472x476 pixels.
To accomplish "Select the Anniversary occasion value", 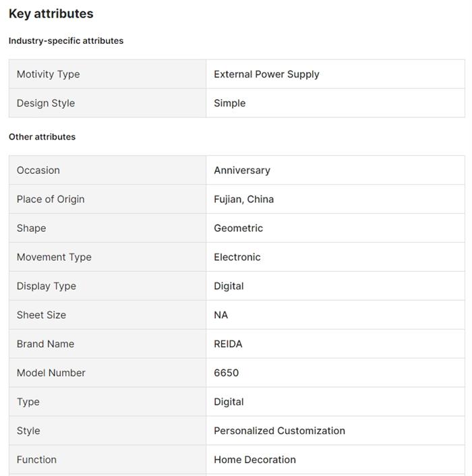I will coord(242,171).
